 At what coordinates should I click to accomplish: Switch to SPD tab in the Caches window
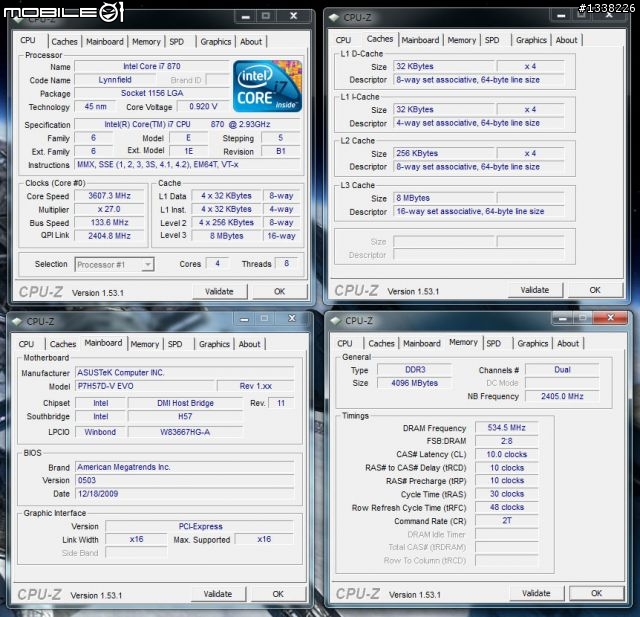[x=492, y=40]
